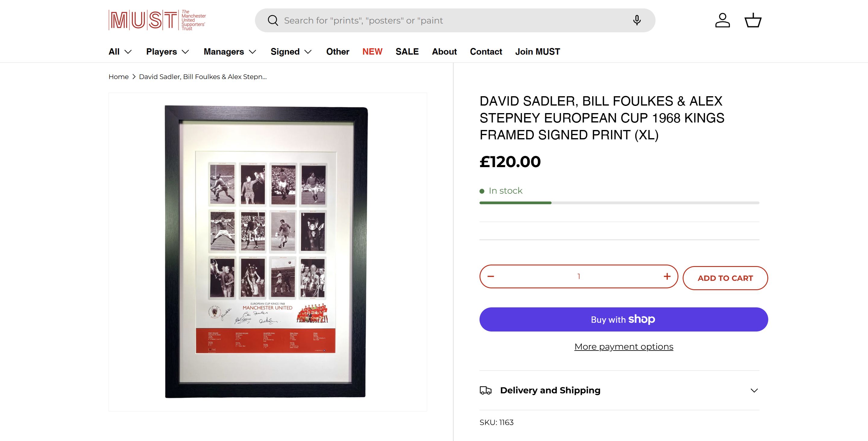Open the Signed dropdown menu
The width and height of the screenshot is (868, 441).
pyautogui.click(x=291, y=52)
